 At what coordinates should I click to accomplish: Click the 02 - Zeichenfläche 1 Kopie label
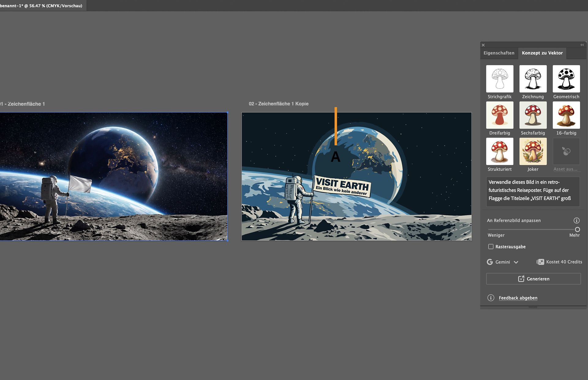[278, 104]
